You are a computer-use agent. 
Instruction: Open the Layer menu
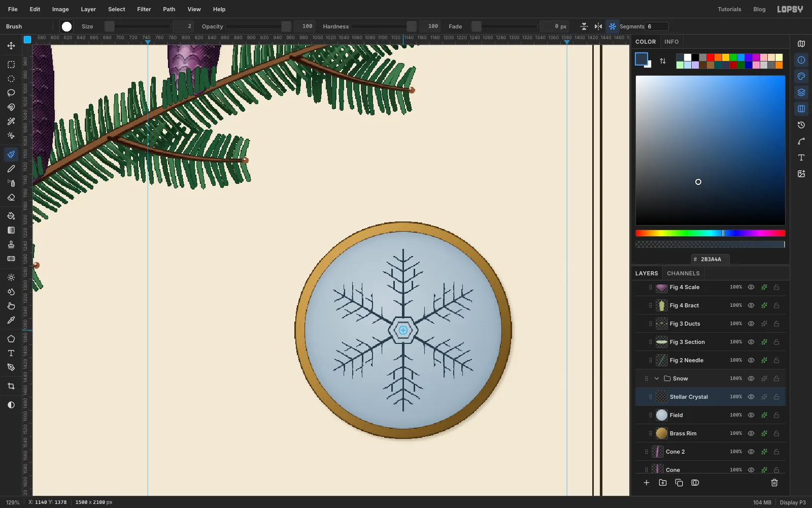coord(88,9)
